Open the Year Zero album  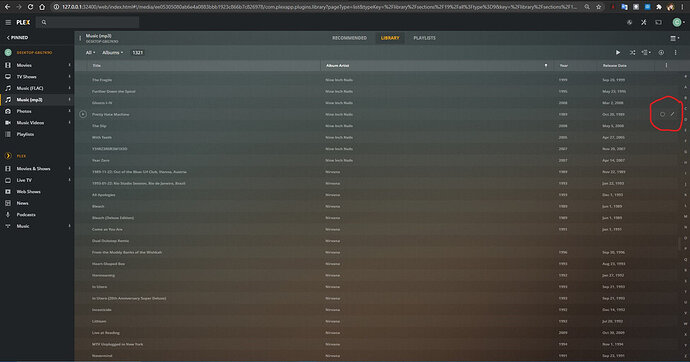click(x=100, y=161)
